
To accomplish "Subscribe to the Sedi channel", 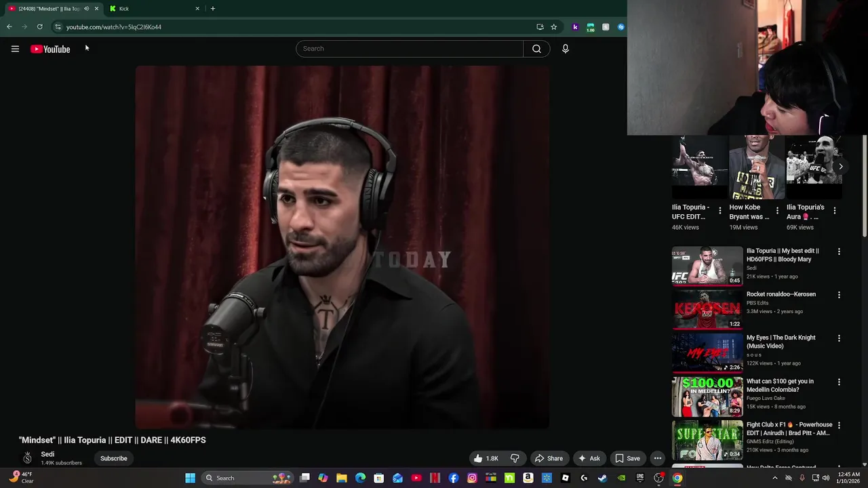I will point(114,459).
